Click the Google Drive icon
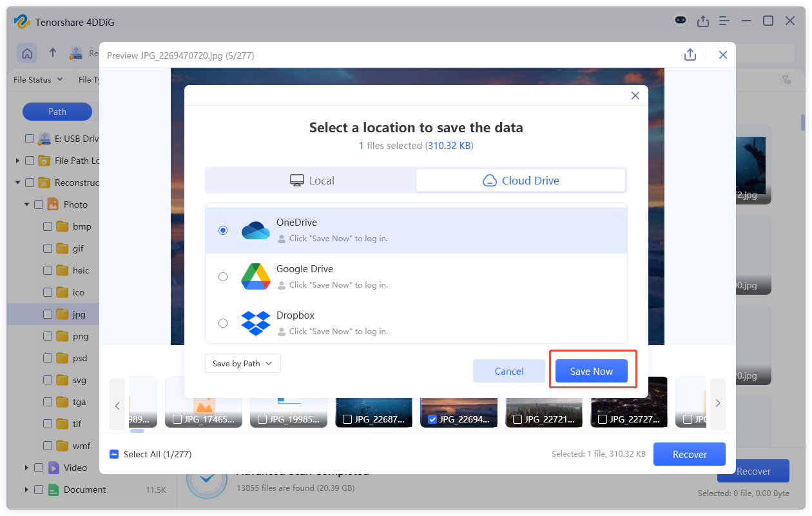The height and width of the screenshot is (516, 812). coord(256,276)
